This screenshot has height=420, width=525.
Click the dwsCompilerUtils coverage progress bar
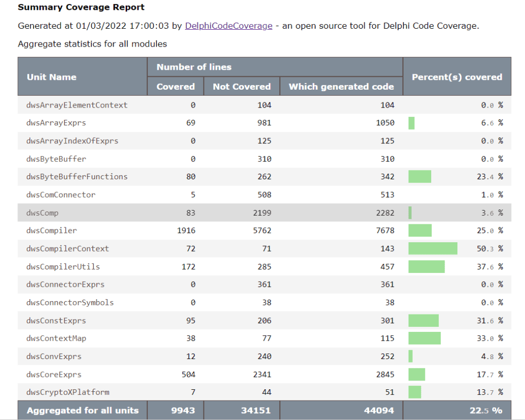click(x=426, y=266)
